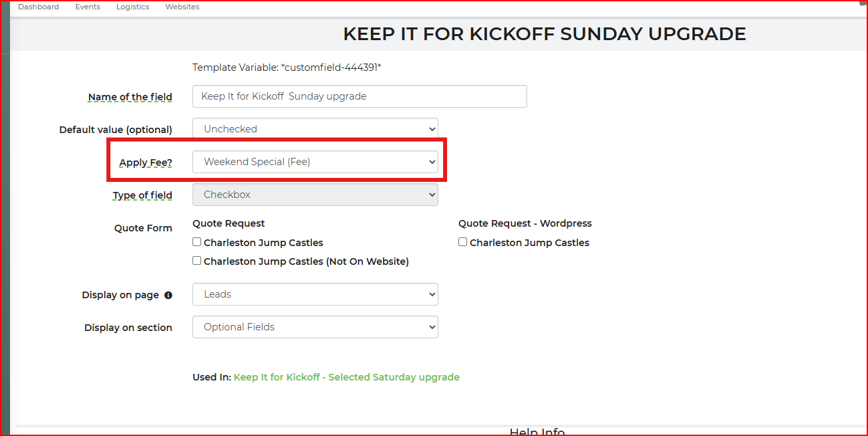Open the Websites menu

click(x=182, y=7)
